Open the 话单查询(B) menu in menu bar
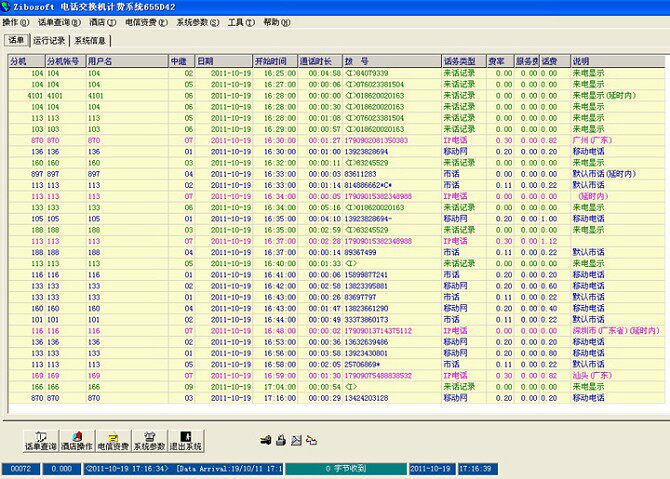 pyautogui.click(x=59, y=22)
